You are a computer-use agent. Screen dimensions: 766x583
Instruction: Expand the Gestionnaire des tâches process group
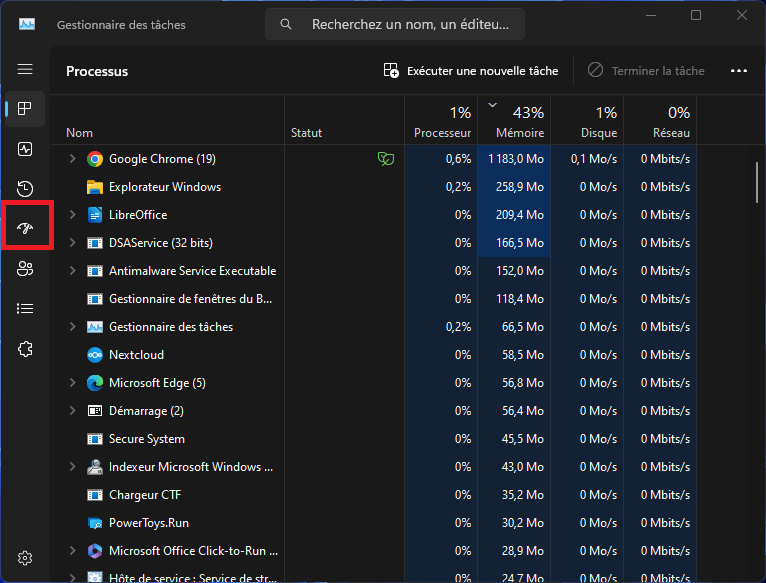click(72, 327)
